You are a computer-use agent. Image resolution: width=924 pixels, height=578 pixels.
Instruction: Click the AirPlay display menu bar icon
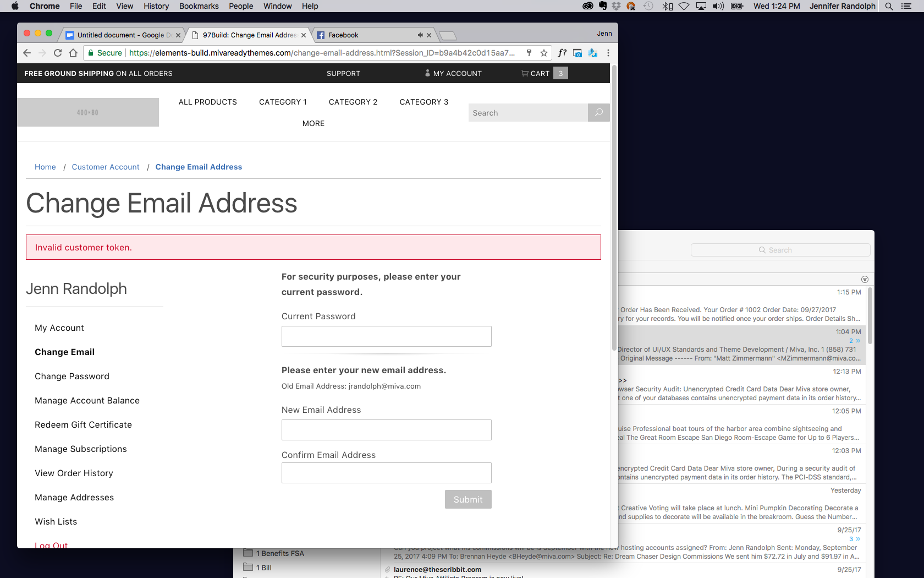point(701,6)
